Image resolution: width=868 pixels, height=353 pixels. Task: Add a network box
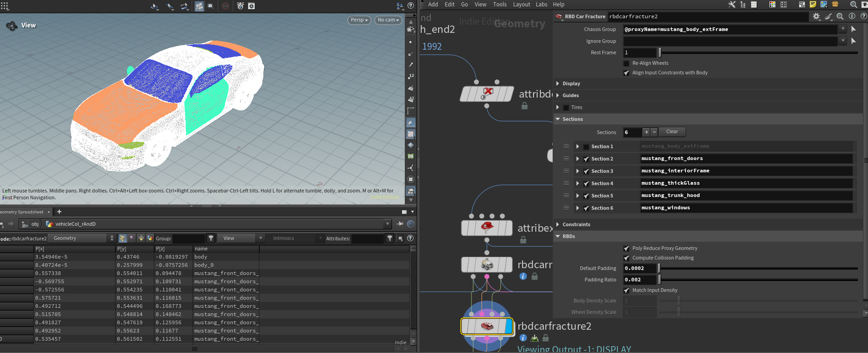tap(802, 5)
